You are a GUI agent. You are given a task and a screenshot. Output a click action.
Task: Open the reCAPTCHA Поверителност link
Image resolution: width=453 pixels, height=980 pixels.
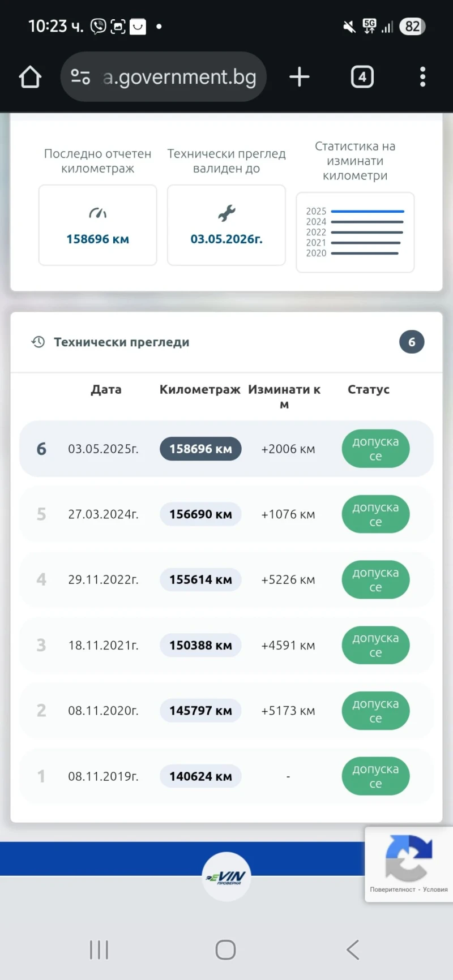392,889
